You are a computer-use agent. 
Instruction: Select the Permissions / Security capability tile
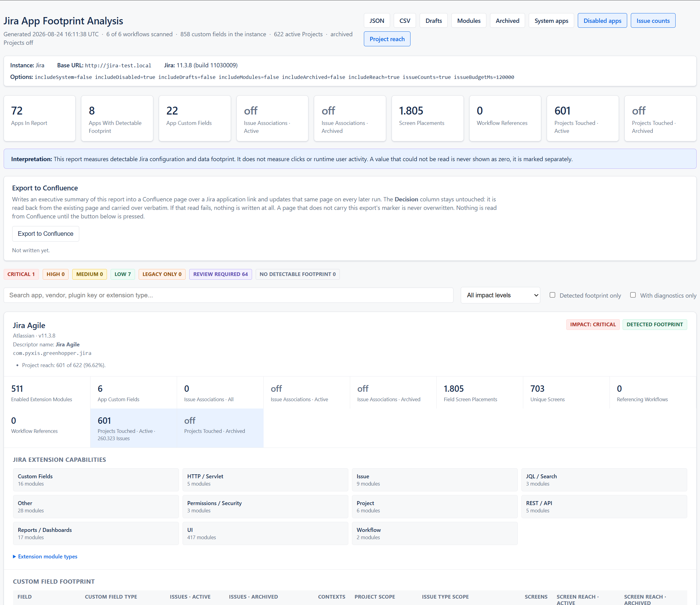[265, 507]
